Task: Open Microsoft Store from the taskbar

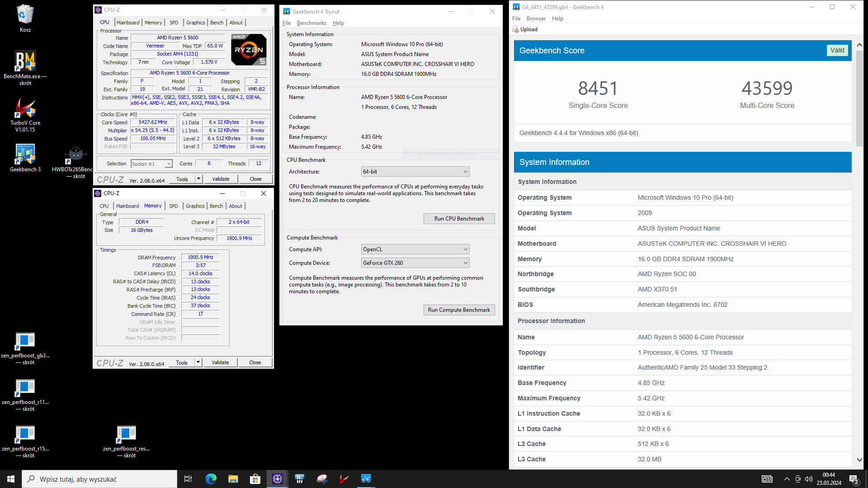Action: click(255, 479)
